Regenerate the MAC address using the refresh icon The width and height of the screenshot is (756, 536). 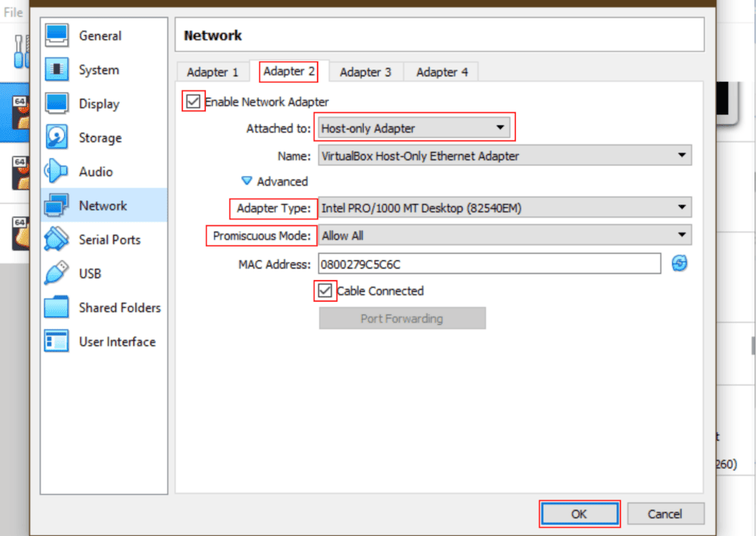coord(679,264)
